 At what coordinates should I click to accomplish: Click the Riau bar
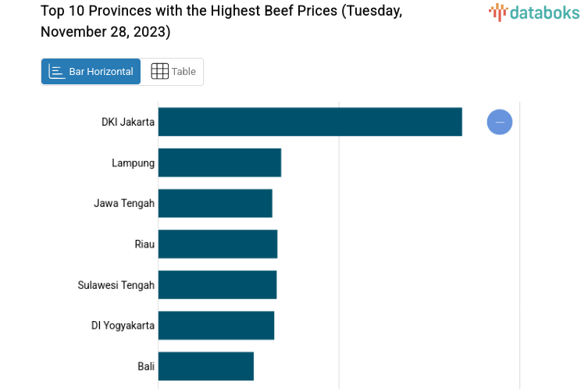[218, 244]
